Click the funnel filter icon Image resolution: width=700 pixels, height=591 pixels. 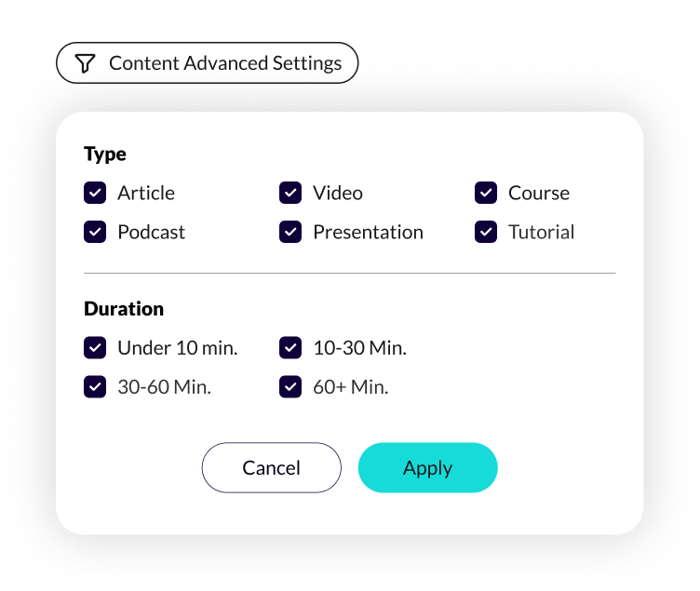tap(85, 63)
